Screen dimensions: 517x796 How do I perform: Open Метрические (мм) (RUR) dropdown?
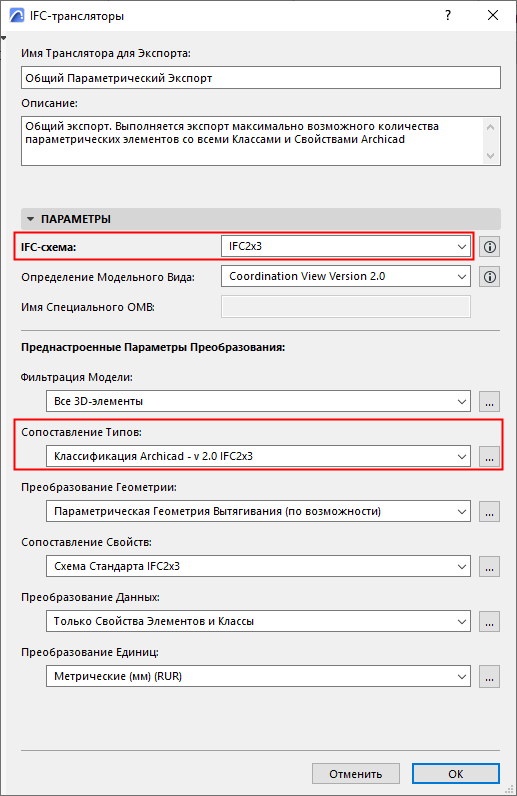(258, 676)
